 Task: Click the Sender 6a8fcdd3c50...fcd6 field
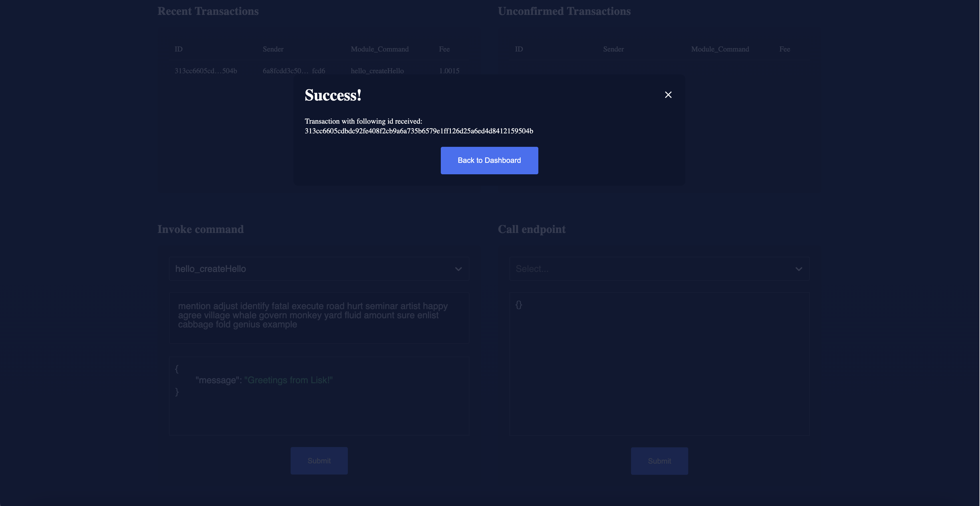coord(294,70)
